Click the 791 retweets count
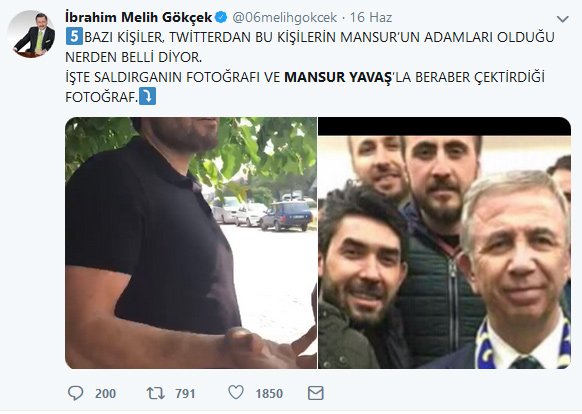This screenshot has height=414, width=582. point(185,394)
